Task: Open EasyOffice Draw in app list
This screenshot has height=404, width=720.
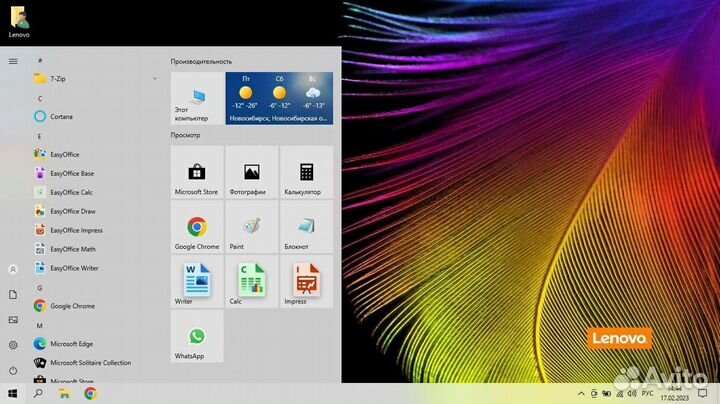Action: pyautogui.click(x=96, y=211)
